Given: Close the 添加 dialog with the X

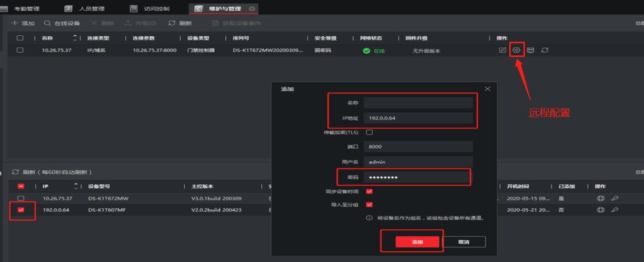Looking at the screenshot, I should (x=487, y=89).
